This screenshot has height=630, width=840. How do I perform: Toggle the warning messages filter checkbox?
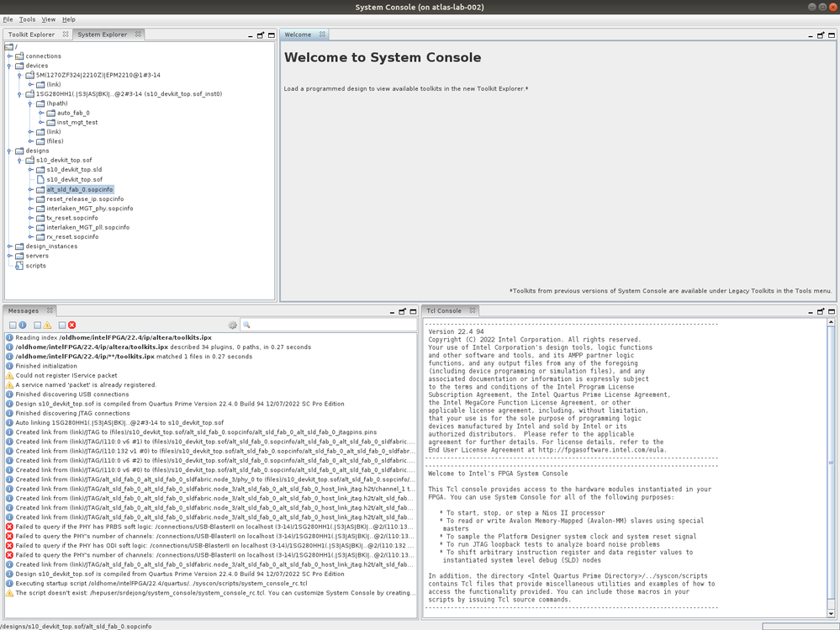click(x=38, y=326)
